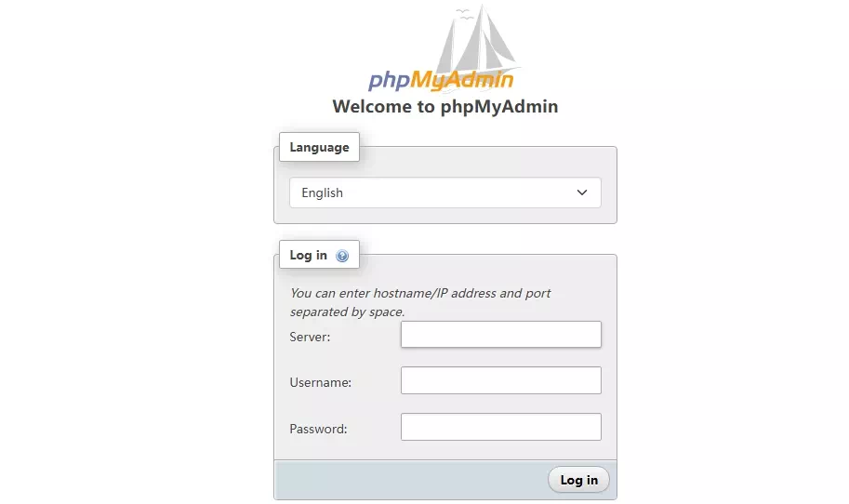Open the English language selector
This screenshot has height=504, width=849.
tap(444, 192)
